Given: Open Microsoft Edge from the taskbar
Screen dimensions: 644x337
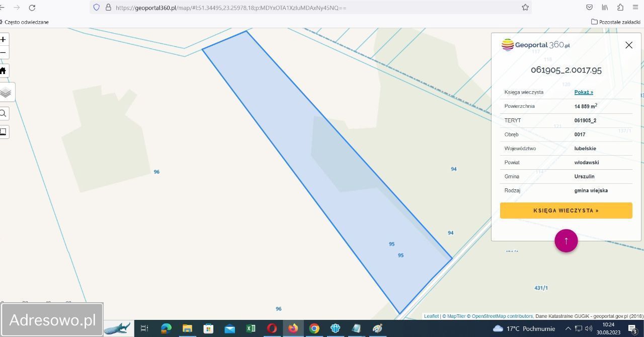Looking at the screenshot, I should point(166,328).
